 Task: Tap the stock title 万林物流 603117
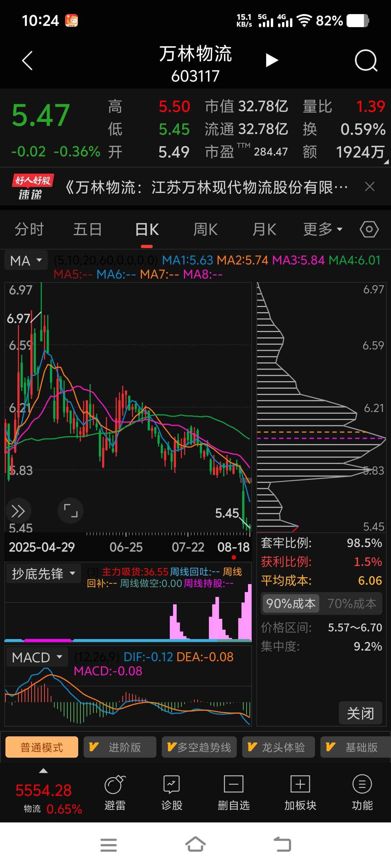tap(195, 64)
